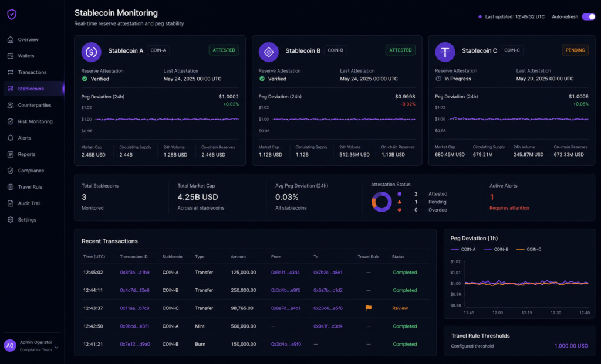The width and height of the screenshot is (601, 364).
Task: Click the pending triangle legend marker
Action: pos(399,202)
